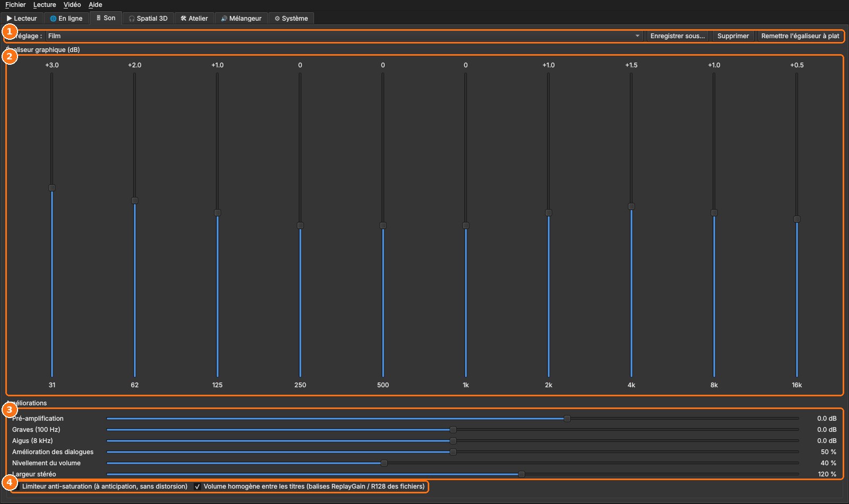Viewport: 849px width, 504px height.
Task: Click the 8k band slider handle
Action: click(714, 213)
